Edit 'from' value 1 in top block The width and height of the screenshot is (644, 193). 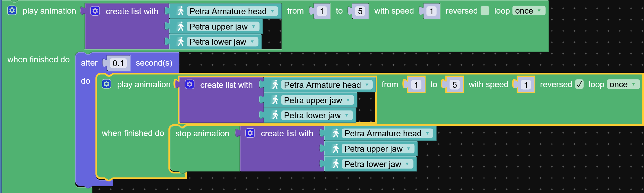[322, 11]
